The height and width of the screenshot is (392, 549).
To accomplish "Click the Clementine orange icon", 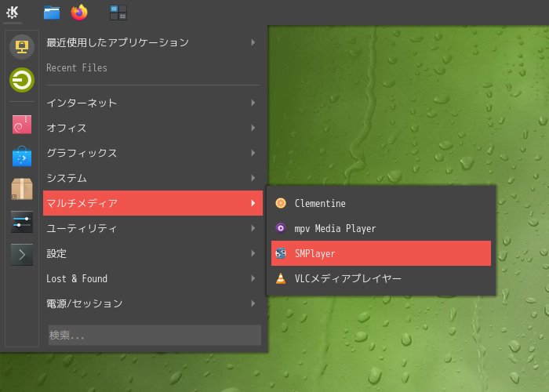I will tap(281, 203).
